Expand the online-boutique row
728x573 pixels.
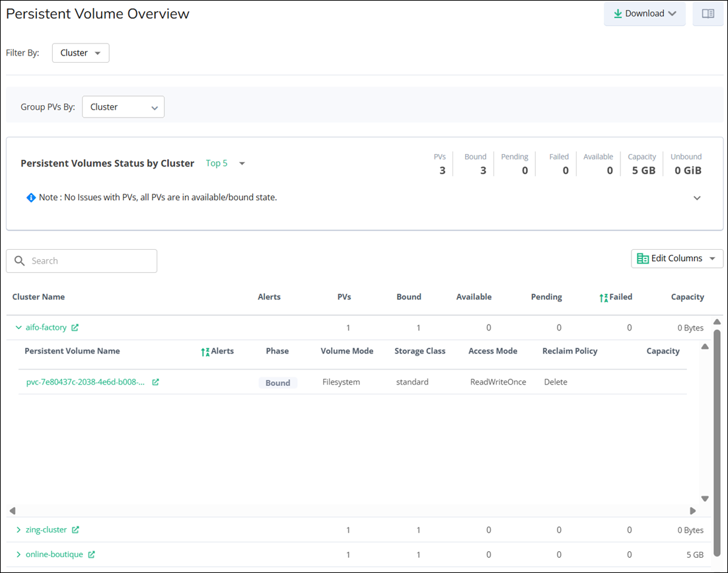coord(18,555)
